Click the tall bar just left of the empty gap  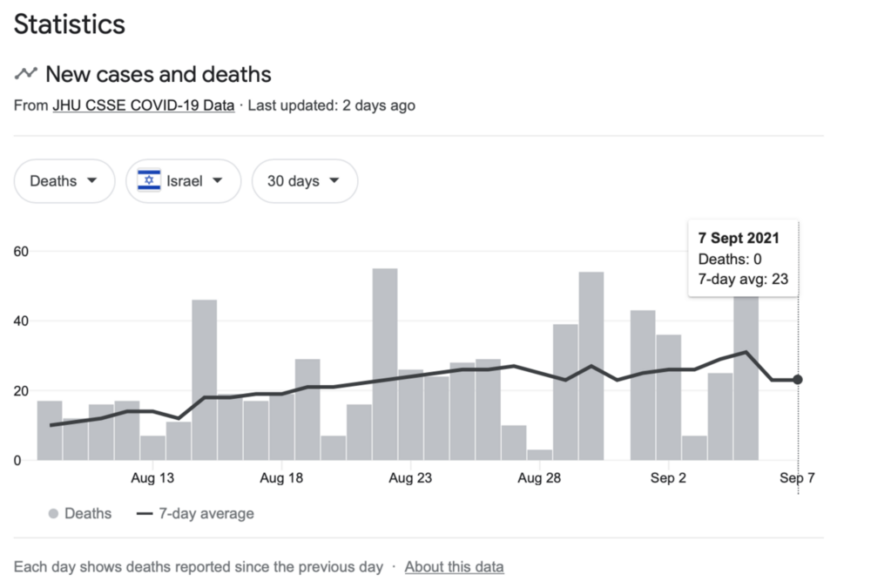pyautogui.click(x=591, y=366)
